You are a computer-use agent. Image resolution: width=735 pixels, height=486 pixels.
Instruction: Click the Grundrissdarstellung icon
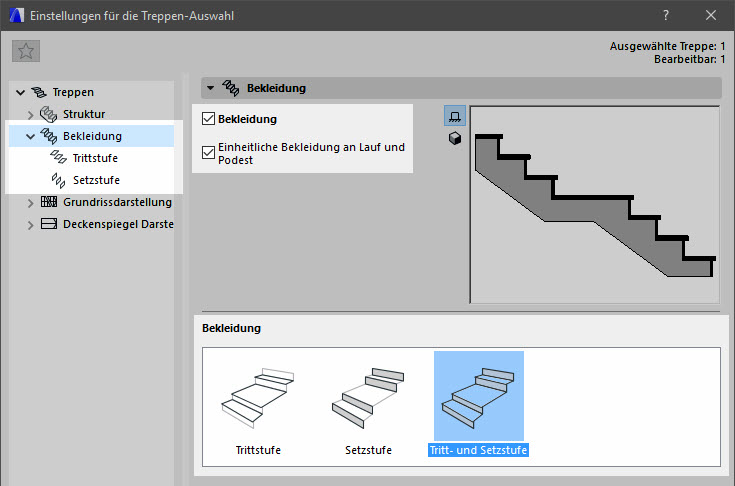coord(49,202)
